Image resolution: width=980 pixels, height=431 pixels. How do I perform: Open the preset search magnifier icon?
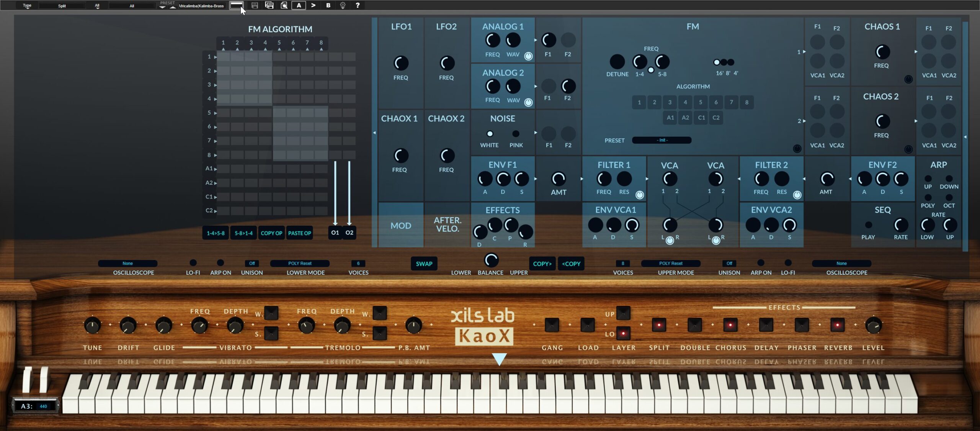[x=284, y=5]
